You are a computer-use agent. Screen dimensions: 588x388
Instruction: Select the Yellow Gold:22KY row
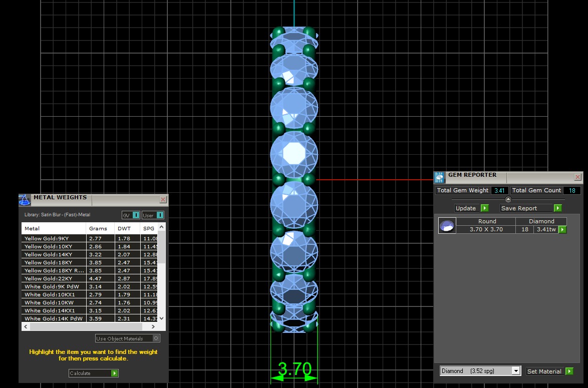[90, 278]
